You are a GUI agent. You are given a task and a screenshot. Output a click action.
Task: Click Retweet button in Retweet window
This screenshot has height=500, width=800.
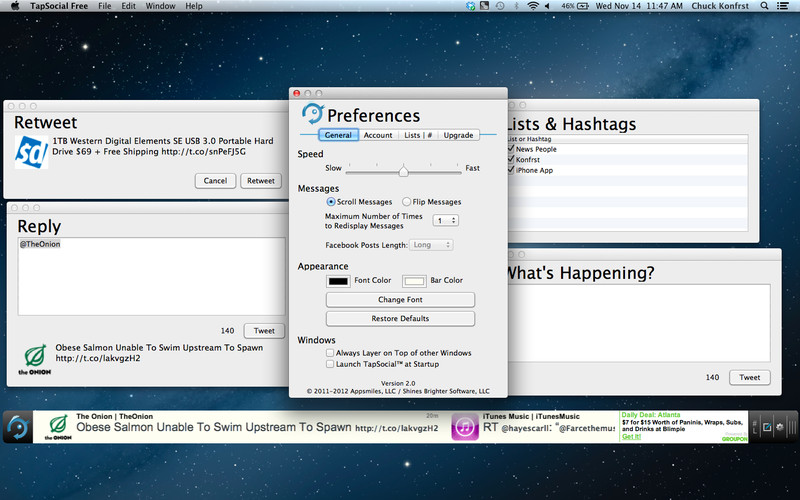pos(261,181)
